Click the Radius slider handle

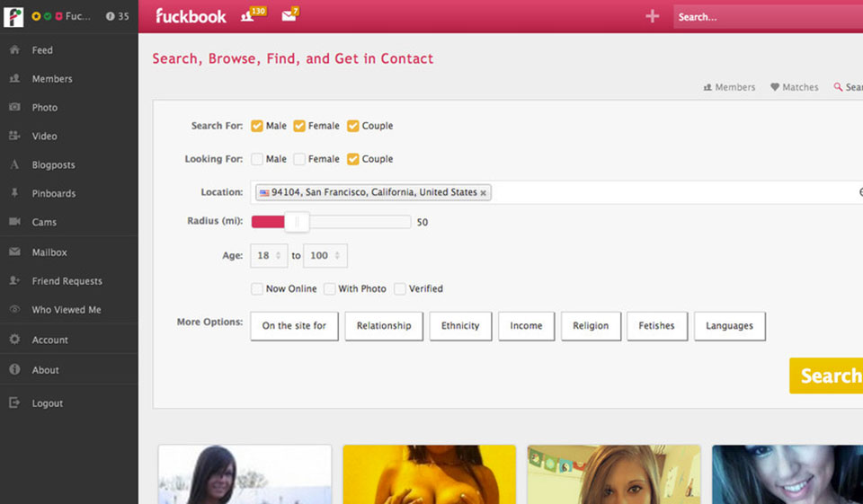click(296, 222)
